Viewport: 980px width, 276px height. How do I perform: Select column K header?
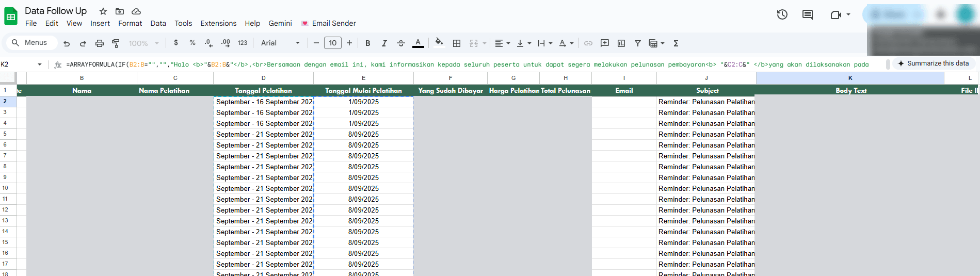click(850, 78)
